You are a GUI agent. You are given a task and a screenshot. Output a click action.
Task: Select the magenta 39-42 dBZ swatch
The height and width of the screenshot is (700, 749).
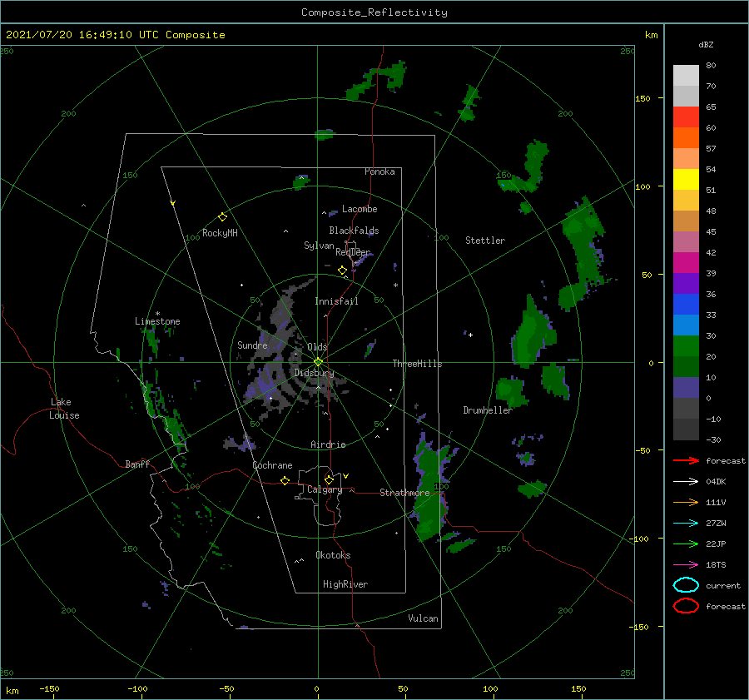click(x=686, y=263)
